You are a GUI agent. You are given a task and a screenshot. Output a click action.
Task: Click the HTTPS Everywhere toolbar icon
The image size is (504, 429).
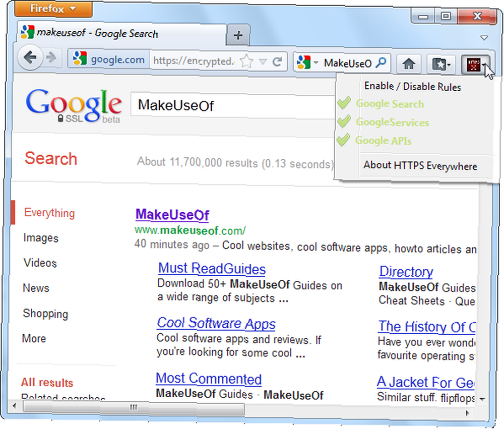tap(473, 65)
